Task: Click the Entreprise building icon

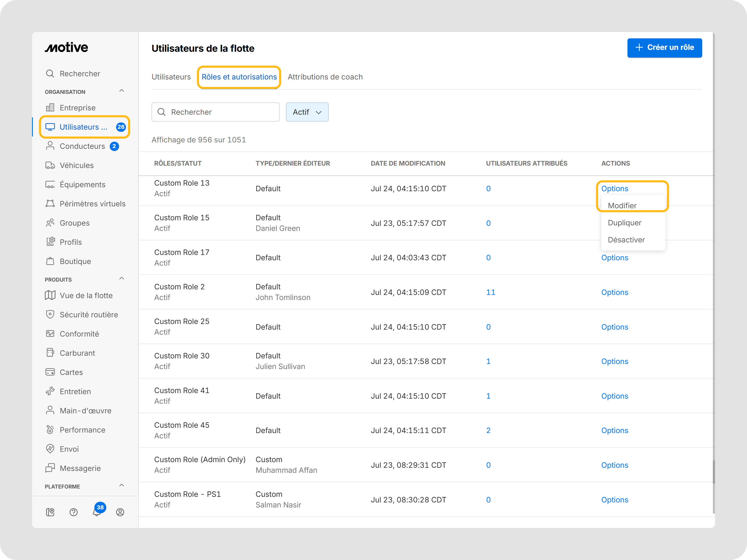Action: click(x=50, y=108)
